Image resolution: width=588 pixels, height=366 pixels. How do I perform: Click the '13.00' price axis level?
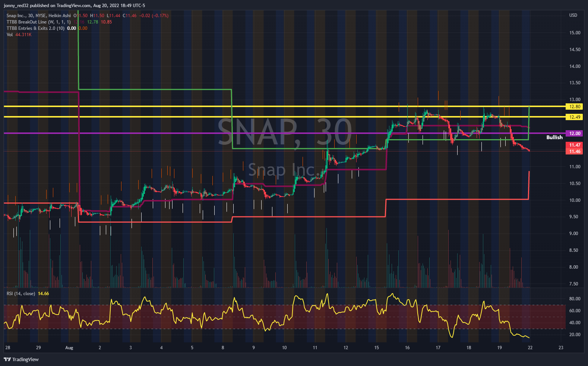575,100
